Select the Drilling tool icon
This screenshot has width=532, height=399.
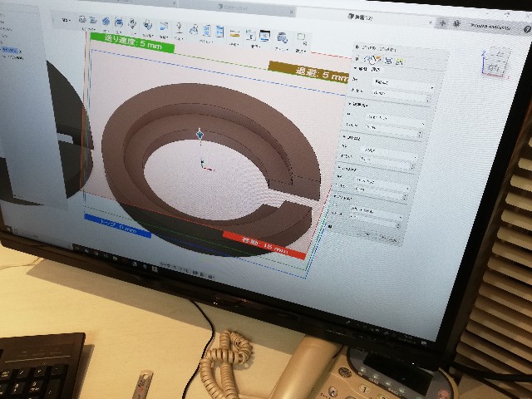click(x=132, y=24)
